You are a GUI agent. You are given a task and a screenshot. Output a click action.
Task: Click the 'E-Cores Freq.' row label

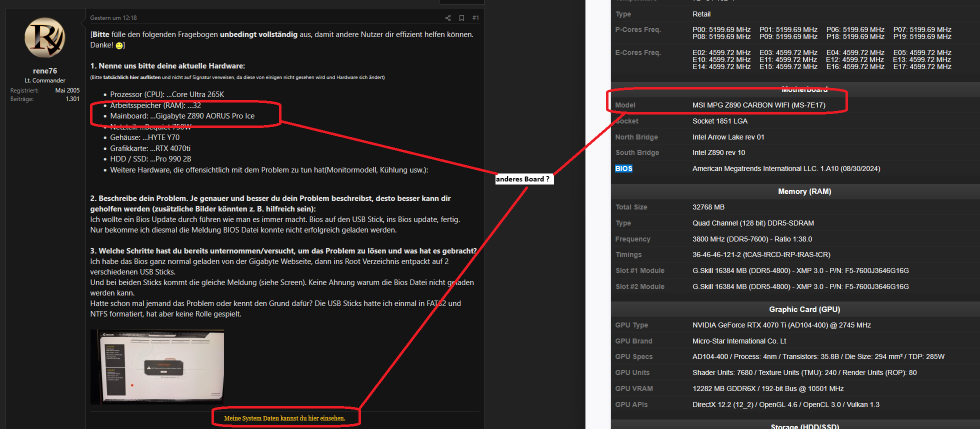click(x=638, y=52)
